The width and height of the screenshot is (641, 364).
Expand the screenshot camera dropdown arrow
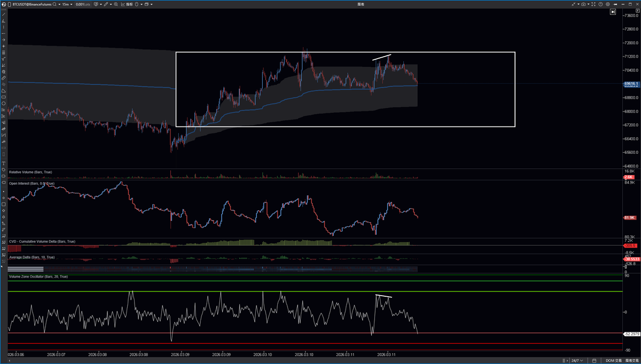click(x=589, y=4)
